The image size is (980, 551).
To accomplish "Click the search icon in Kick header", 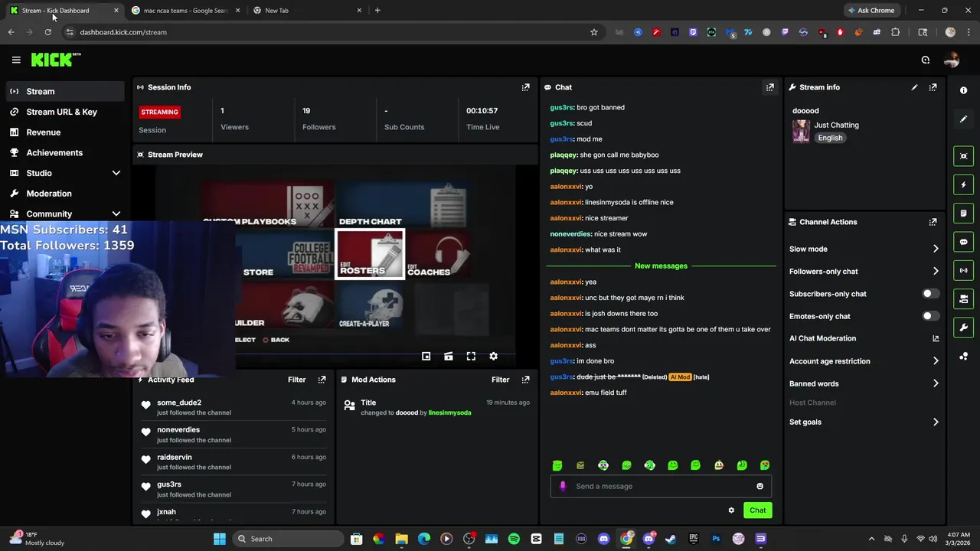I will coord(925,60).
